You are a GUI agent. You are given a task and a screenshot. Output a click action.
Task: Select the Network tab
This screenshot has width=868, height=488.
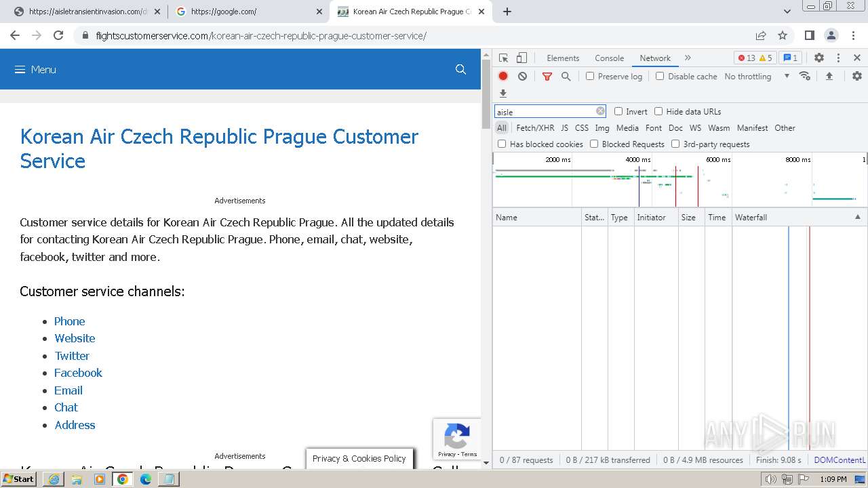(x=655, y=58)
